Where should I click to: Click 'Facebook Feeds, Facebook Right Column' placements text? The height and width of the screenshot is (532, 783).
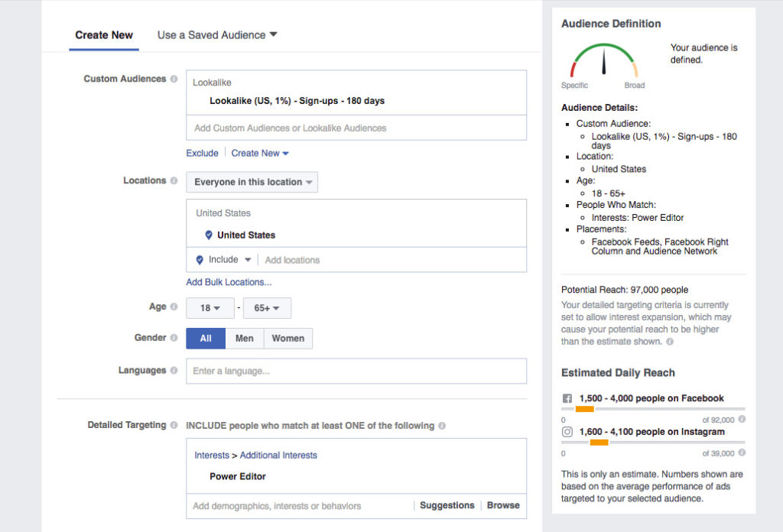[x=660, y=247]
